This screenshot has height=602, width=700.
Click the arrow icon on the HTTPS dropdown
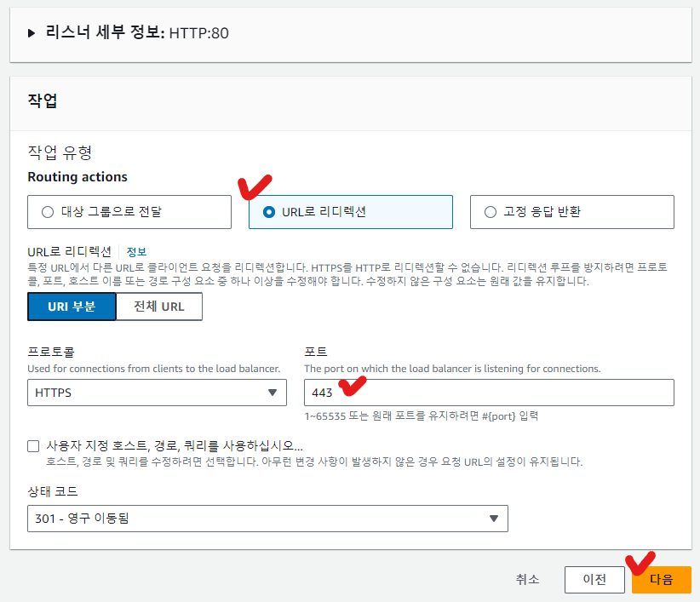pyautogui.click(x=272, y=393)
